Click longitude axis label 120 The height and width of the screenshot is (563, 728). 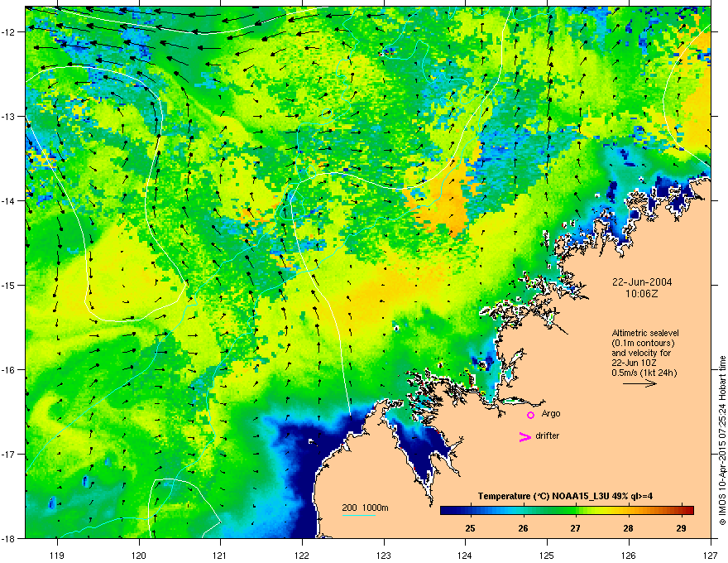[139, 556]
